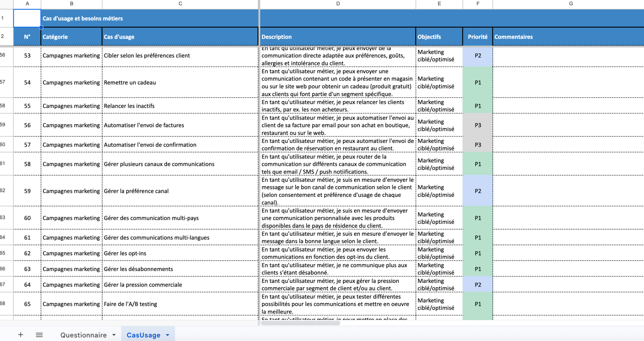Click description about la bonne langue
Viewport: 644px width, 341px height.
pyautogui.click(x=338, y=237)
